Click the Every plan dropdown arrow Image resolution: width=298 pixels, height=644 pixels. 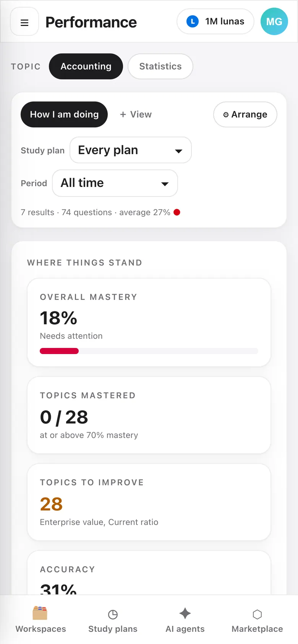178,151
